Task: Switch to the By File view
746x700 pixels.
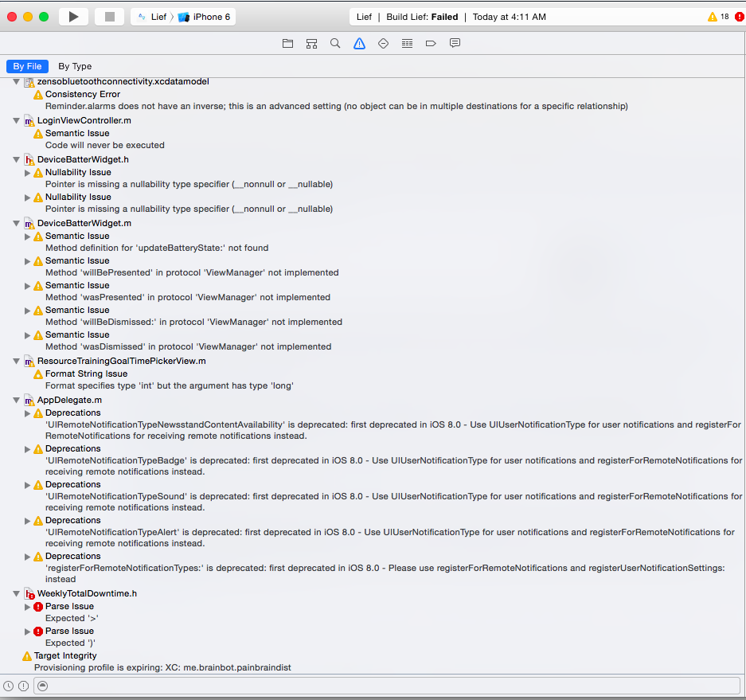Action: pyautogui.click(x=27, y=66)
